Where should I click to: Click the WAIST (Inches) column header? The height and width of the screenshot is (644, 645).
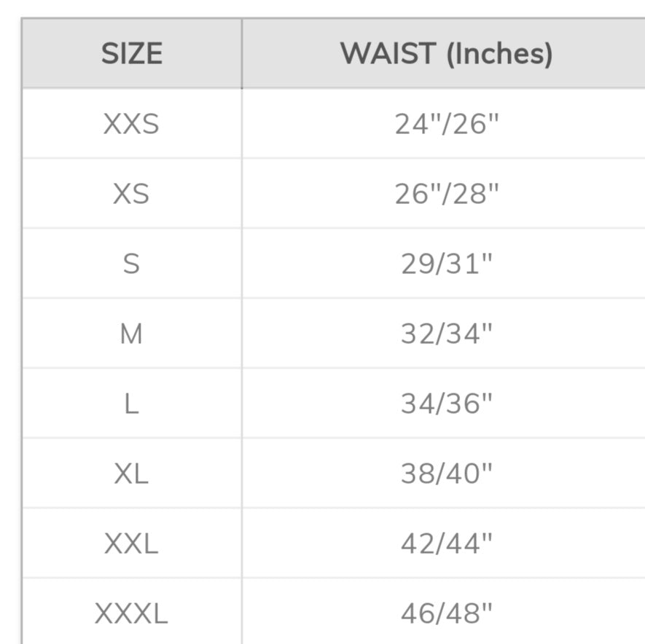tap(446, 54)
